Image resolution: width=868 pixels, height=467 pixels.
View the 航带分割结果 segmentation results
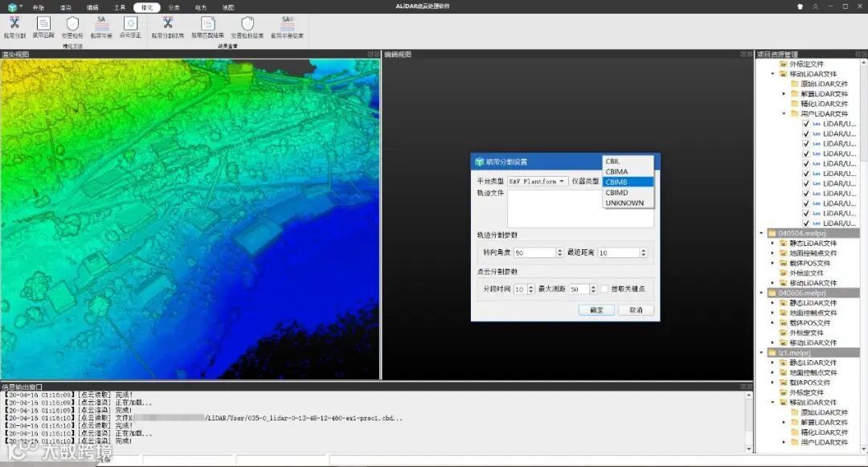point(168,27)
